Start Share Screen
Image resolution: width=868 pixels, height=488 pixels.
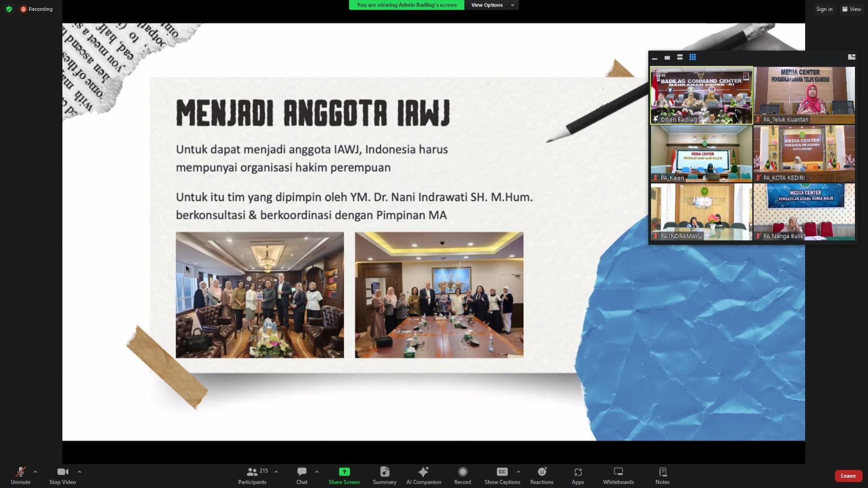pos(344,476)
